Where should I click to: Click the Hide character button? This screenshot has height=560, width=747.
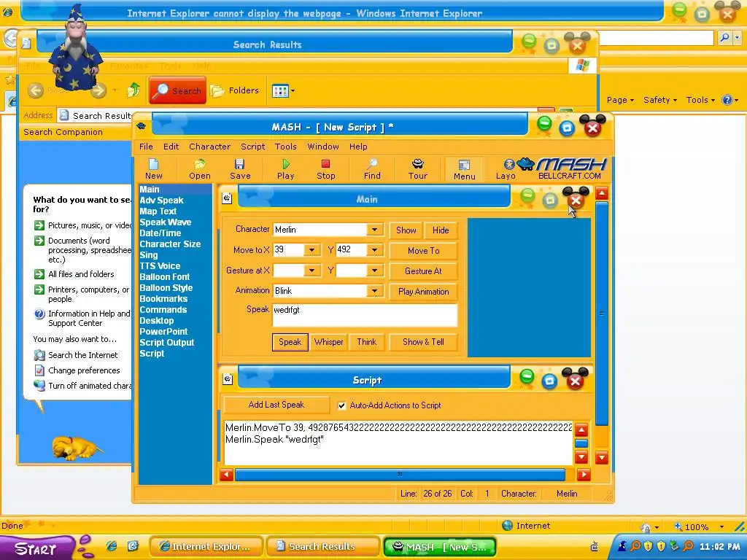click(x=441, y=230)
